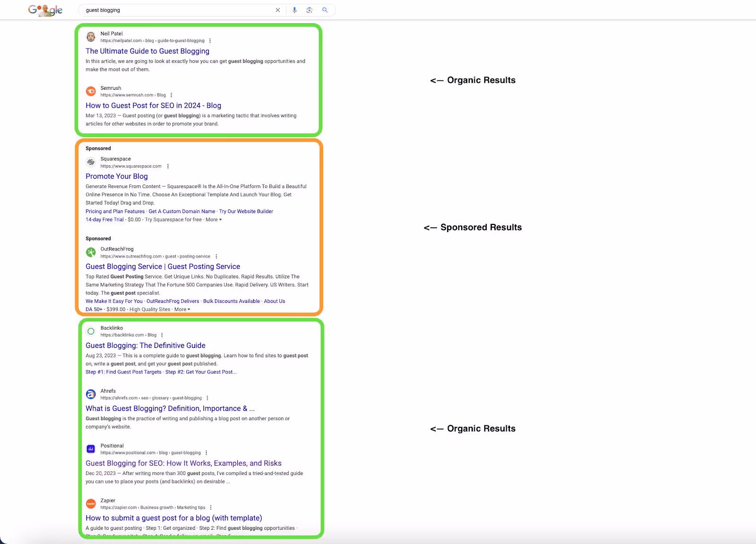This screenshot has width=756, height=544.
Task: Click the semrush.com breadcrumb URL
Action: [133, 95]
